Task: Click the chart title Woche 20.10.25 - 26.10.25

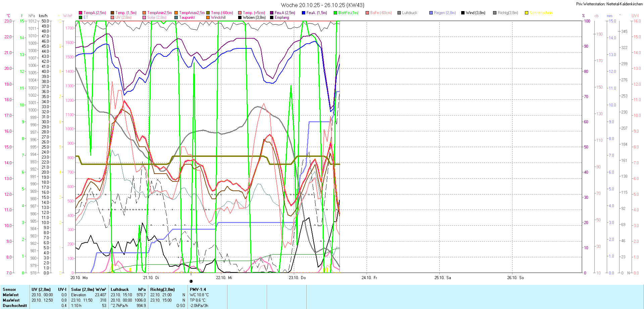Action: coord(322,5)
